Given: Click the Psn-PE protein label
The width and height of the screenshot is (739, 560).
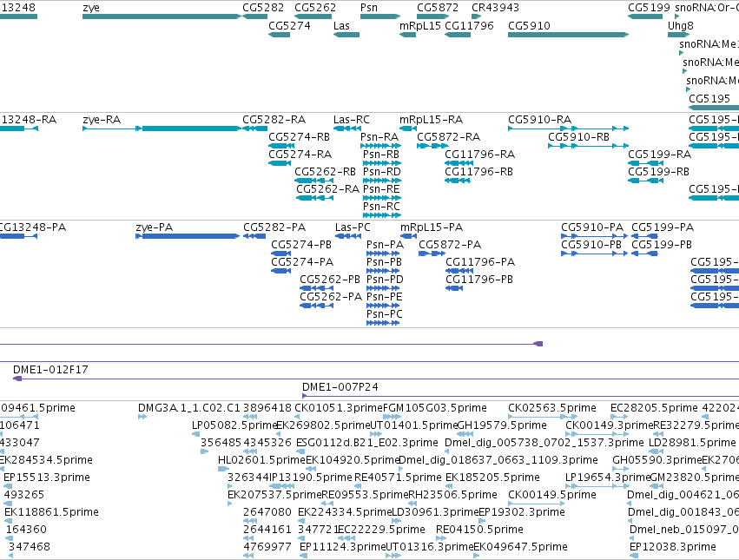Looking at the screenshot, I should click(385, 298).
